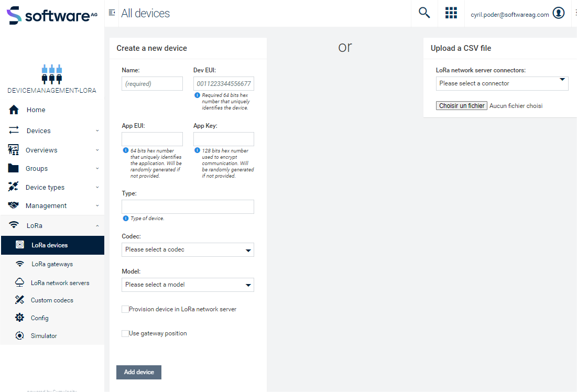Toggle the navigator collapse icon beside All devices
This screenshot has width=577, height=392.
coord(112,13)
